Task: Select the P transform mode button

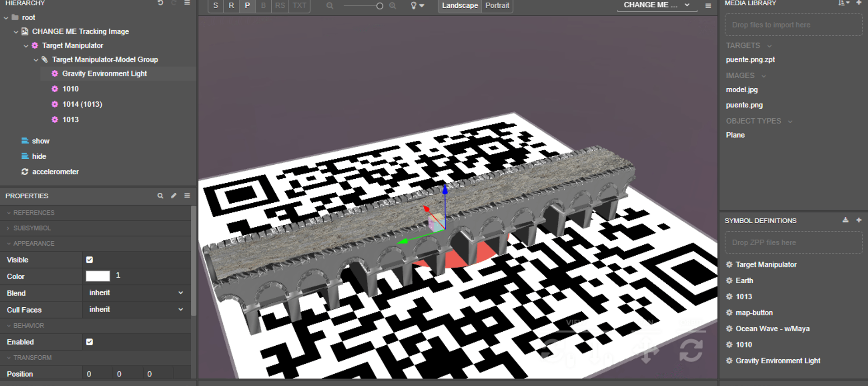Action: point(247,5)
